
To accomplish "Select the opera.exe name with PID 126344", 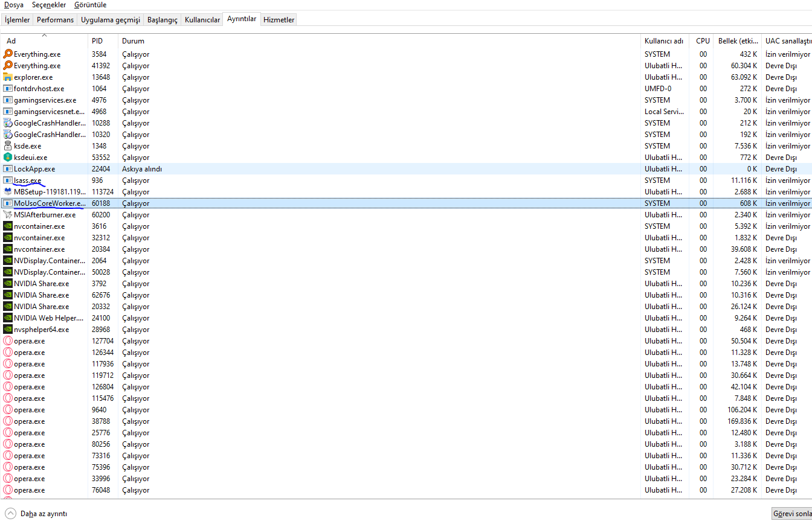I will [29, 353].
